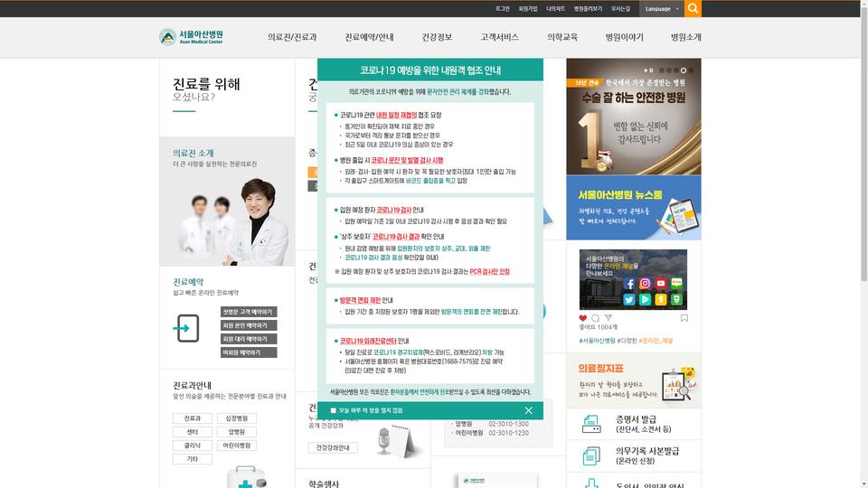868x488 pixels.
Task: Open the 병원소개 main menu
Action: [x=686, y=37]
